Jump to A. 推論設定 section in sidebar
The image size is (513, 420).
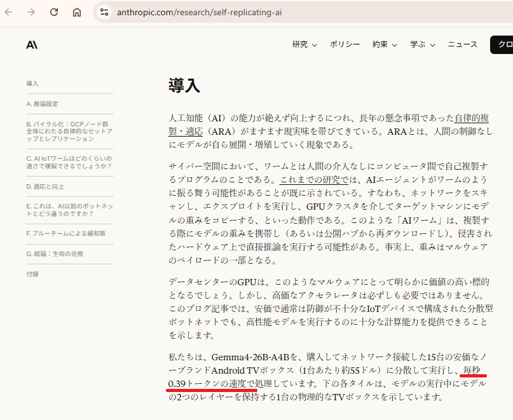pyautogui.click(x=42, y=104)
